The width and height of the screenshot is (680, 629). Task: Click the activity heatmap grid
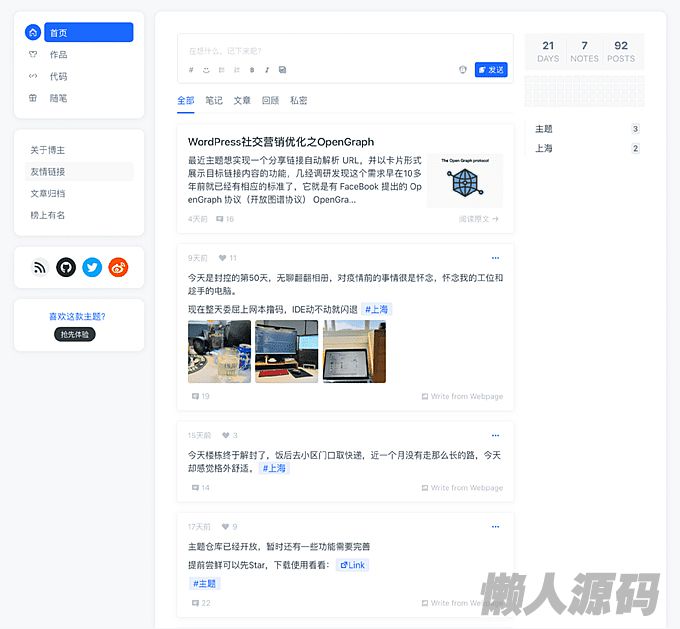[585, 92]
